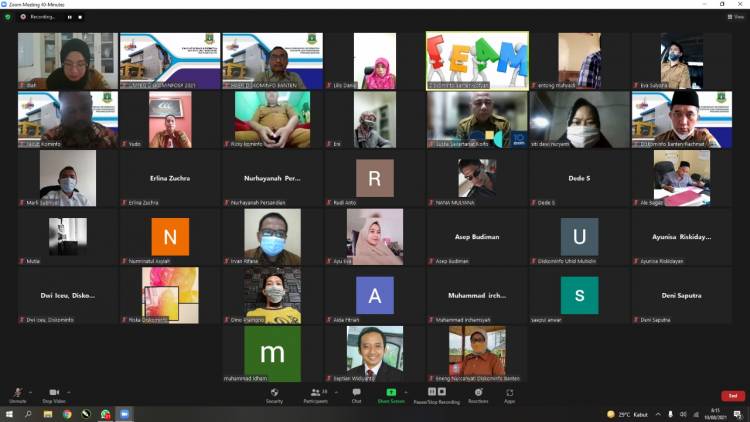Screen dimensions: 750x422
Task: Open the Chat panel
Action: [x=356, y=393]
